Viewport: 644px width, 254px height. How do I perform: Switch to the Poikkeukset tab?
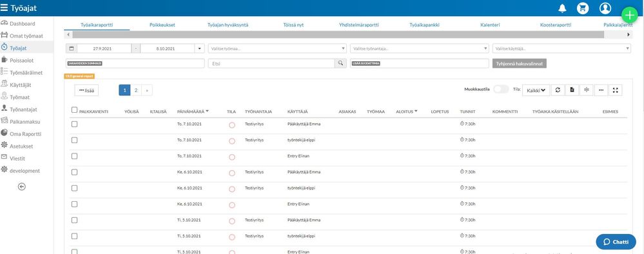162,25
